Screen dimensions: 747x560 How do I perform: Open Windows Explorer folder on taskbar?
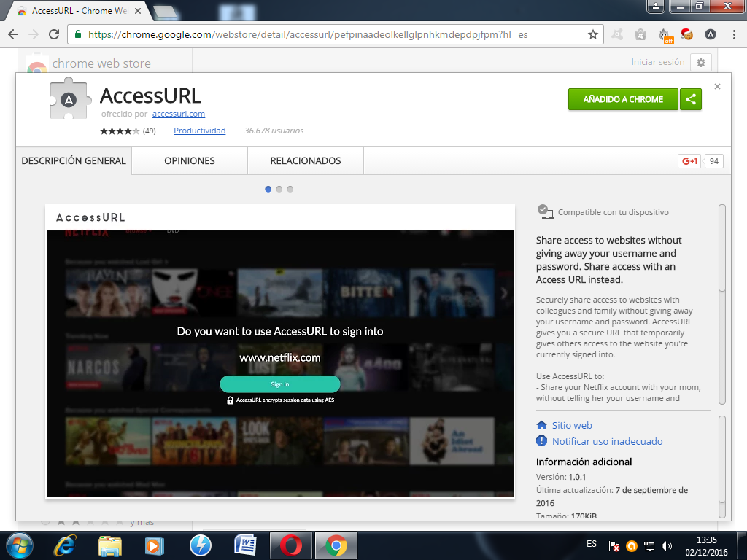tap(110, 545)
